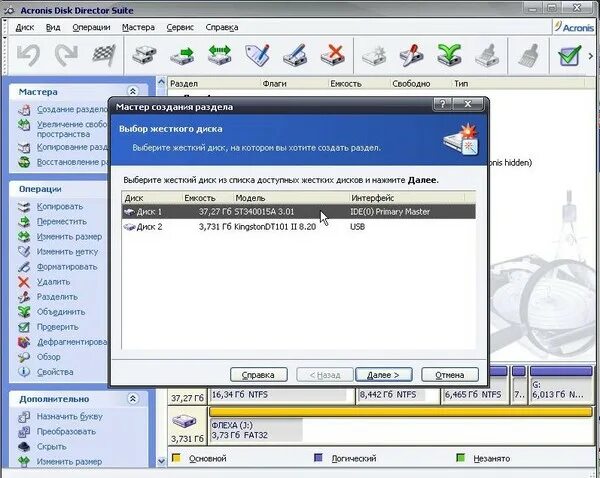
Task: Open the Мастера menu
Action: [139, 28]
